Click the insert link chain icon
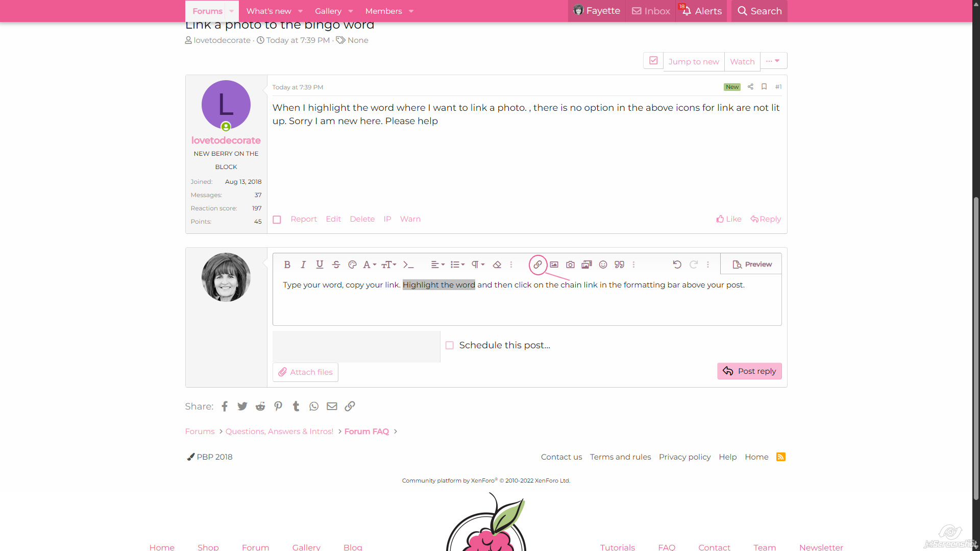The width and height of the screenshot is (980, 551). click(538, 265)
